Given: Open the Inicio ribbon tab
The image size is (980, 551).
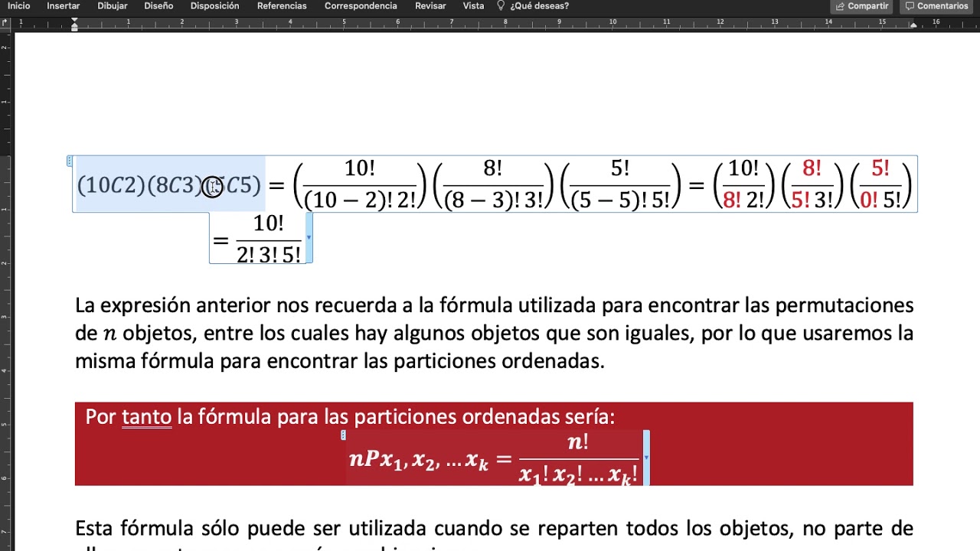Looking at the screenshot, I should (x=18, y=6).
